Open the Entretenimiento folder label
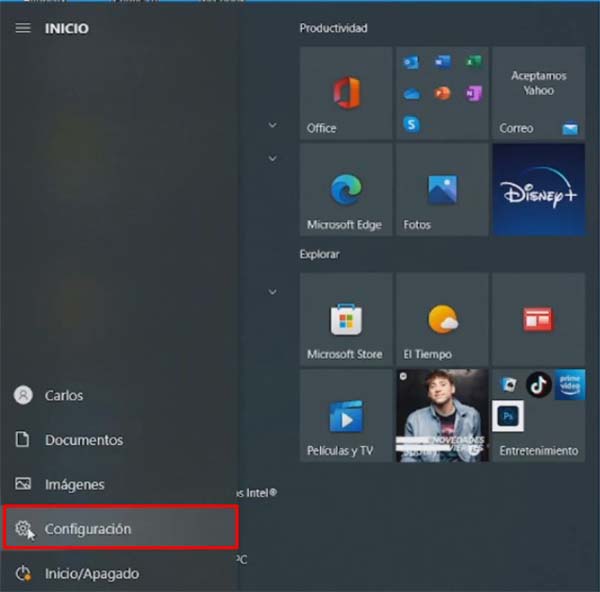Viewport: 600px width, 592px height. point(538,450)
